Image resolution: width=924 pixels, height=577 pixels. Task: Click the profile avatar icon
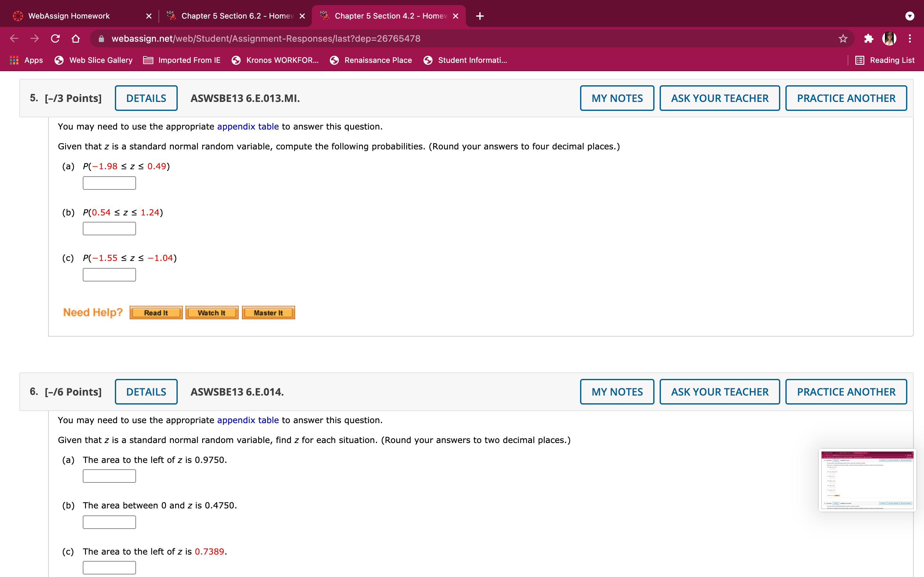pos(889,38)
